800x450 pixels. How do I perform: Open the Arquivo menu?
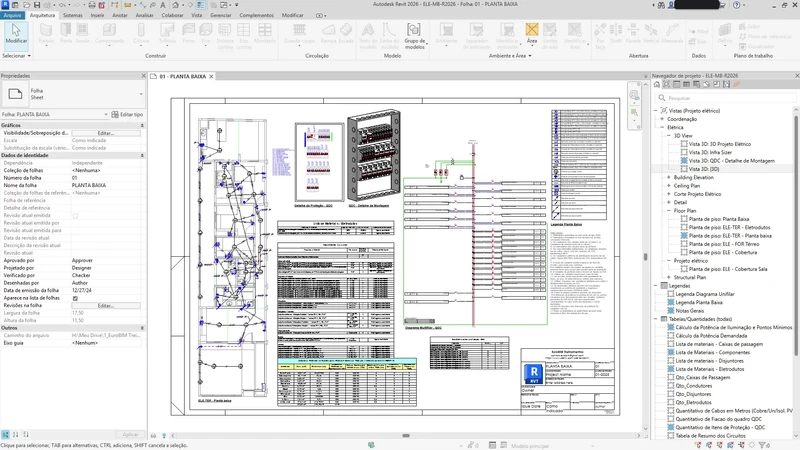[x=12, y=15]
